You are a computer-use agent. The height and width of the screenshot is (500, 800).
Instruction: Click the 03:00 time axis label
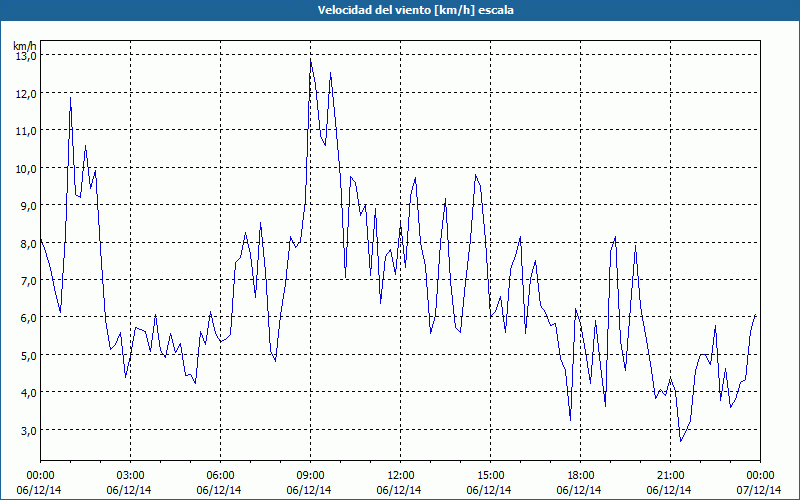click(131, 476)
